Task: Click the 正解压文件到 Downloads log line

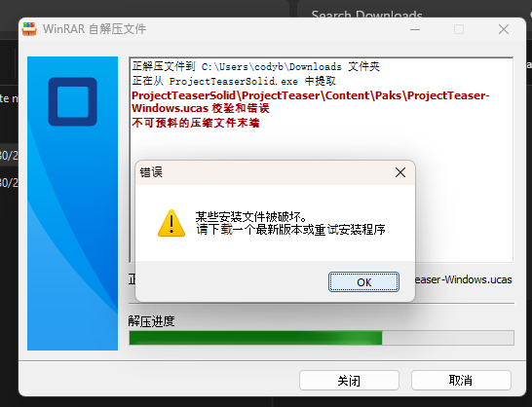Action: (256, 66)
